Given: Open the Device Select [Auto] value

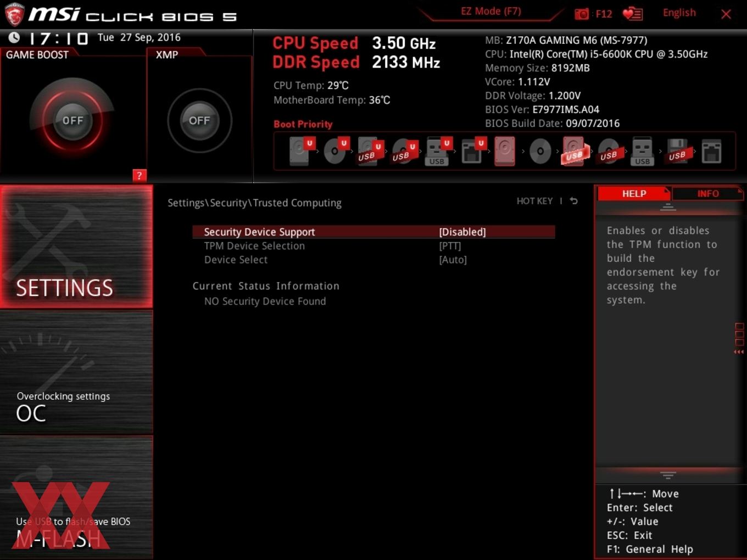Looking at the screenshot, I should (x=453, y=260).
